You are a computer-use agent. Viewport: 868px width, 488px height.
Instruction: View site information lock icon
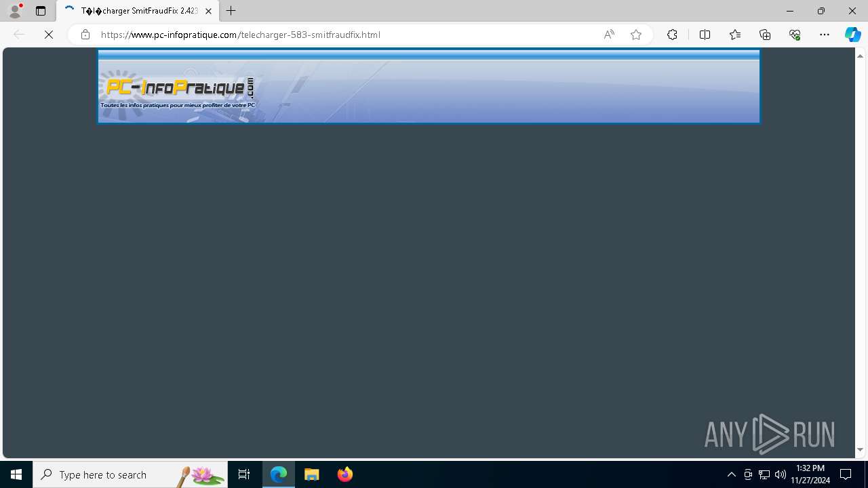point(85,35)
